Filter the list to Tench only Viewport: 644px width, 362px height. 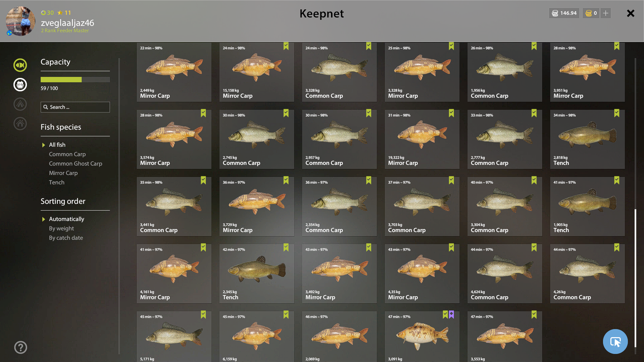pyautogui.click(x=56, y=182)
